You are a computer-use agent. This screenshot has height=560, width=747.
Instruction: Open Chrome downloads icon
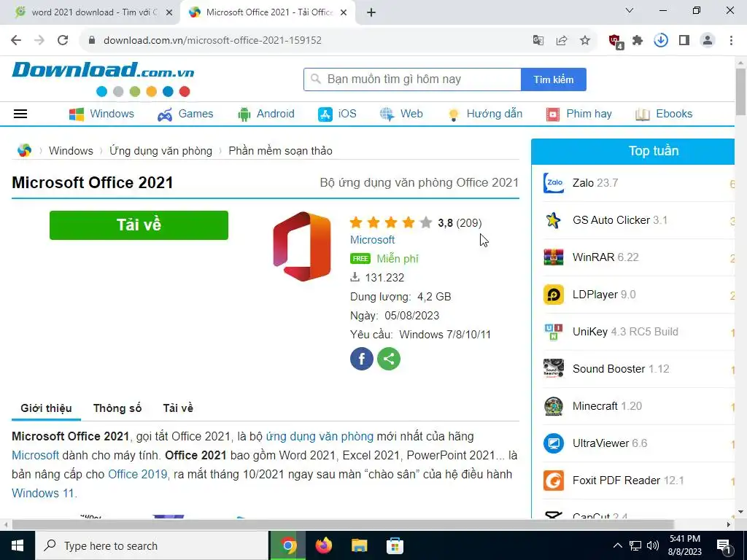[661, 41]
